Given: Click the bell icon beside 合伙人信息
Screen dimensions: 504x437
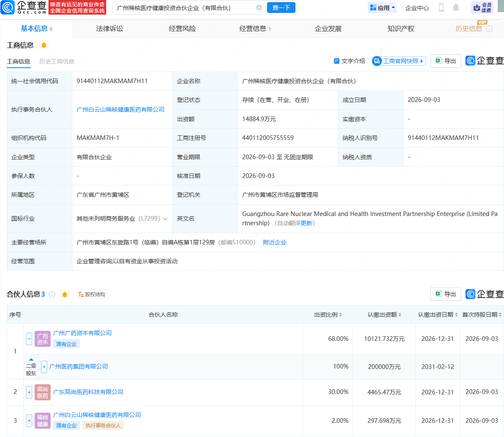Looking at the screenshot, I should (65, 295).
